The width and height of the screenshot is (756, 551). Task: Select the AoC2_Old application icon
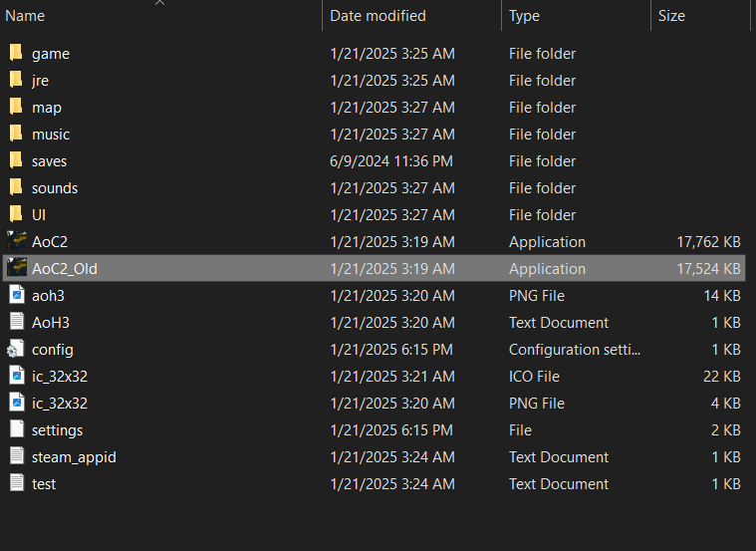click(16, 268)
